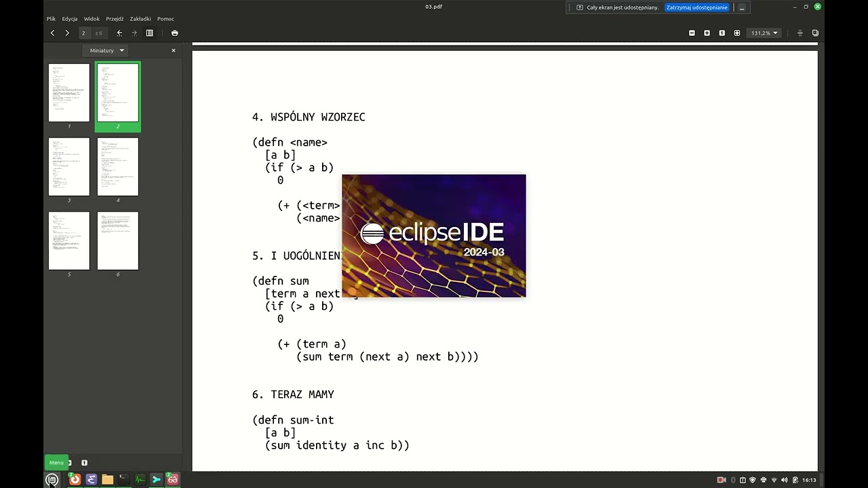Click the Zatrzymaj udostępnianie button

tap(697, 7)
